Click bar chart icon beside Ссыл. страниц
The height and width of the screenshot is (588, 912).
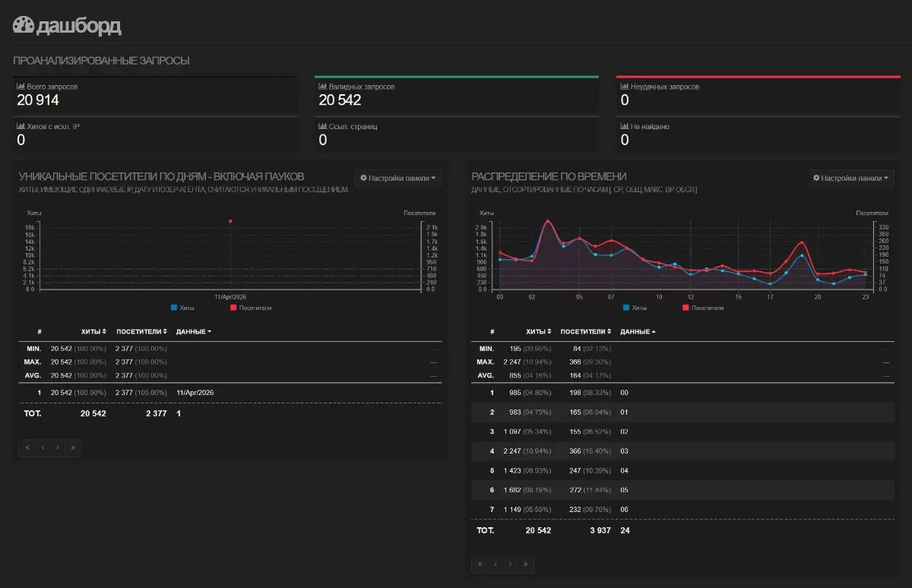(323, 127)
